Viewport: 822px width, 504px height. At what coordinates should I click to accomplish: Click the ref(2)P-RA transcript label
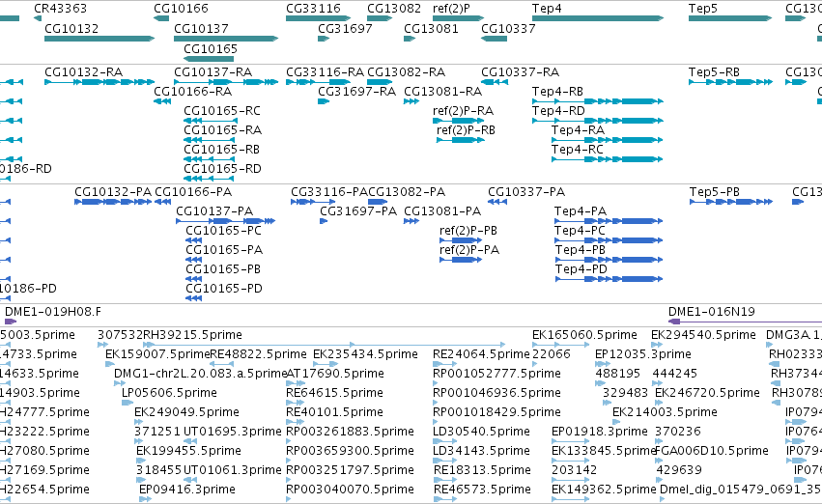[x=463, y=111]
